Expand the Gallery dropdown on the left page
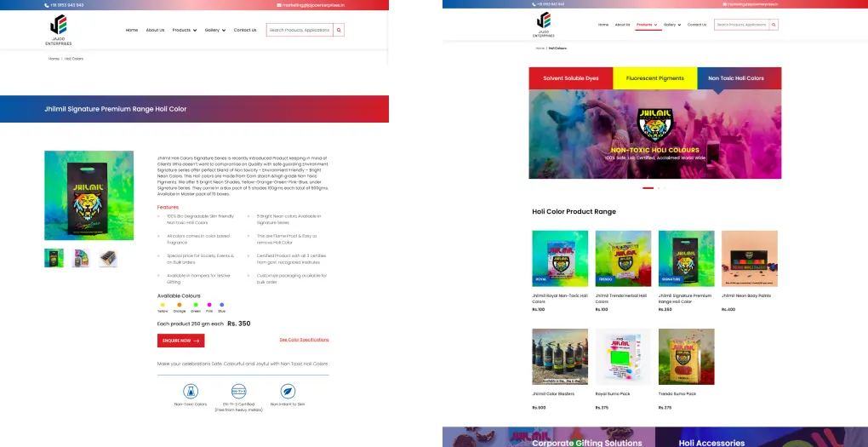This screenshot has width=868, height=447. tap(215, 30)
